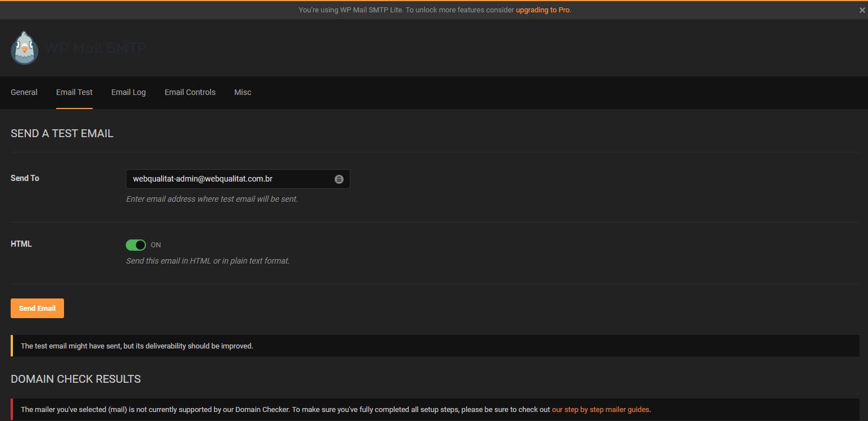This screenshot has height=421, width=868.
Task: Follow the upgrading to Pro link
Action: click(543, 10)
